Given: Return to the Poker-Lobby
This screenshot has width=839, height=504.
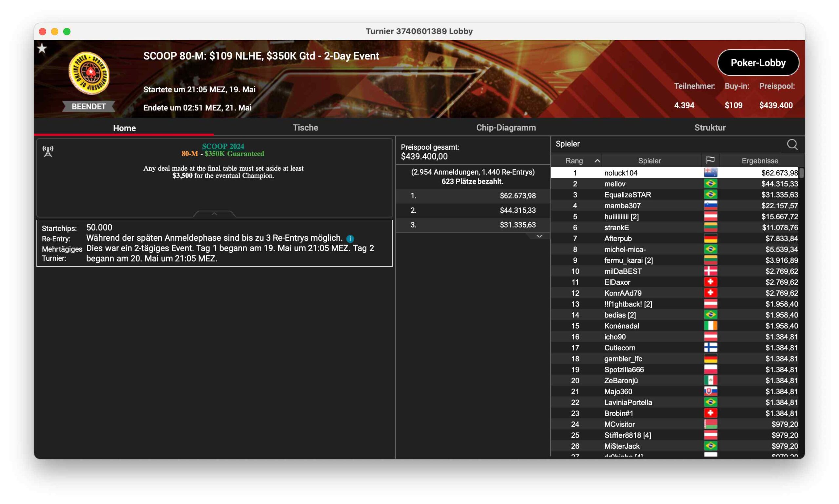Looking at the screenshot, I should 758,63.
